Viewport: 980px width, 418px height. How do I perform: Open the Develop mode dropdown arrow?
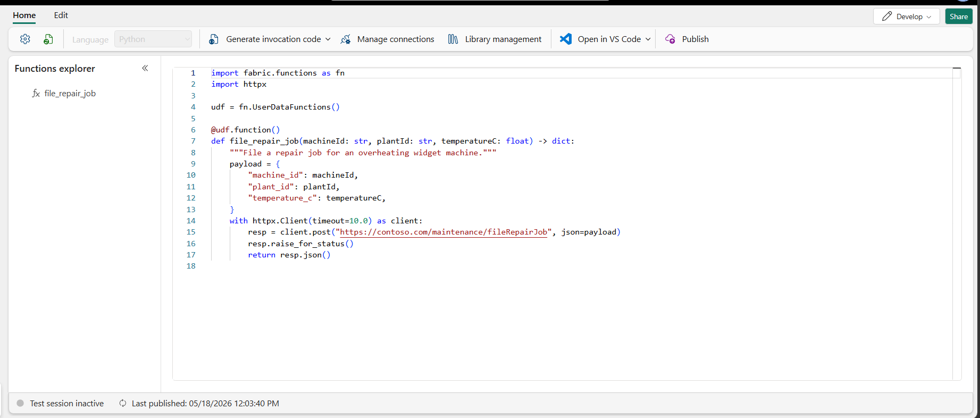929,16
